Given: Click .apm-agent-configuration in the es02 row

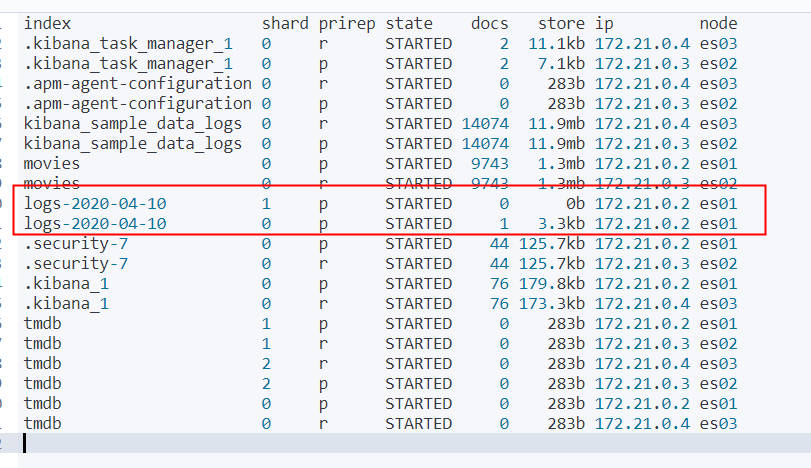Looking at the screenshot, I should 138,103.
